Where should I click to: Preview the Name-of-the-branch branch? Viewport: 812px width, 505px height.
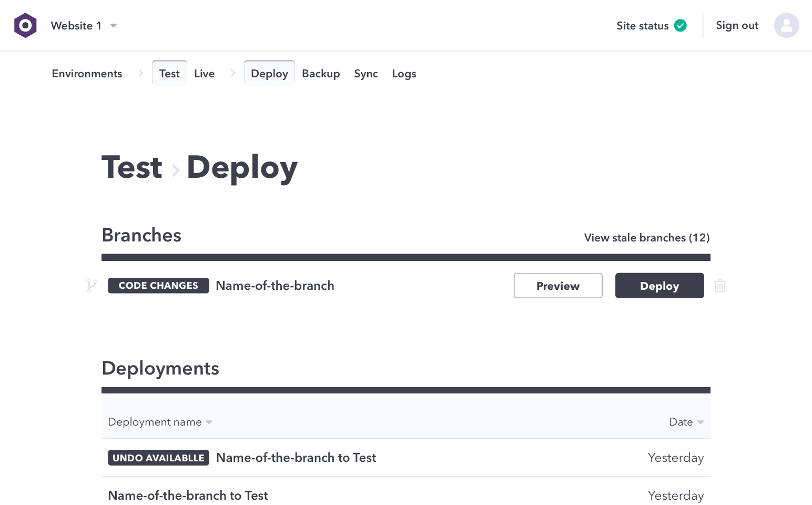coord(558,286)
